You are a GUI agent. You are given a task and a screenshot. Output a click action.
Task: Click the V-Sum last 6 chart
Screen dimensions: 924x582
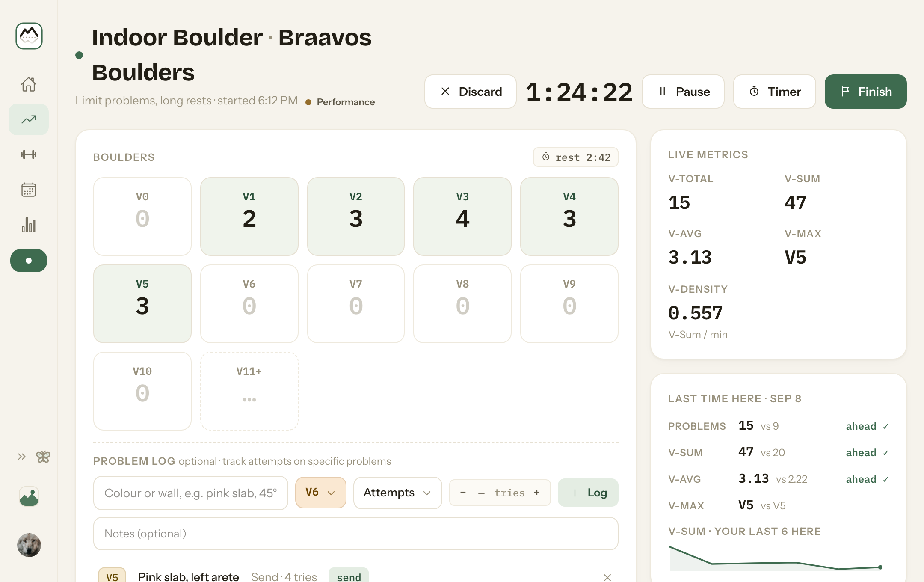click(x=776, y=558)
